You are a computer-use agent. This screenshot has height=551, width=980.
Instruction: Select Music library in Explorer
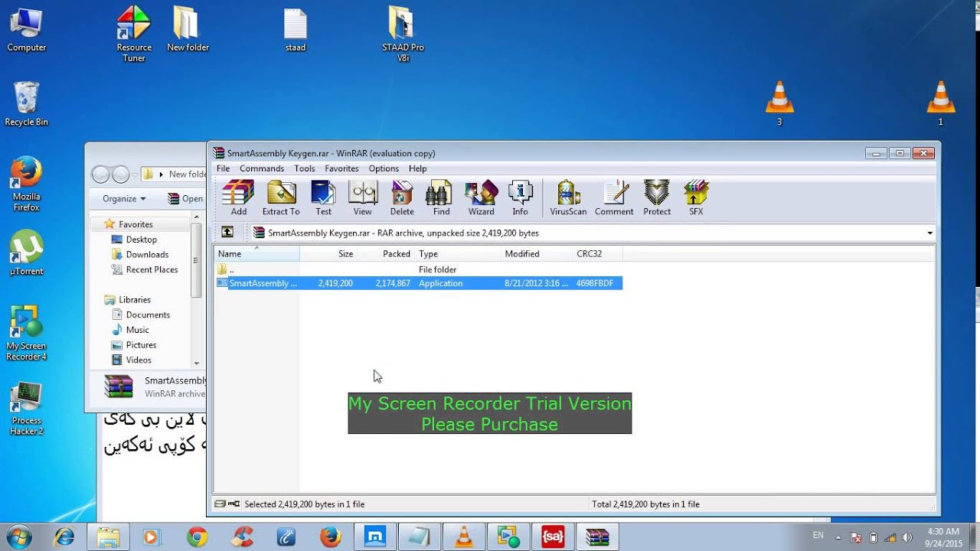click(138, 330)
